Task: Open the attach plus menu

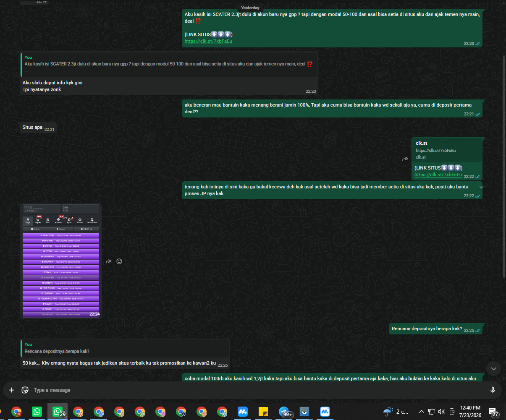Action: coord(11,390)
